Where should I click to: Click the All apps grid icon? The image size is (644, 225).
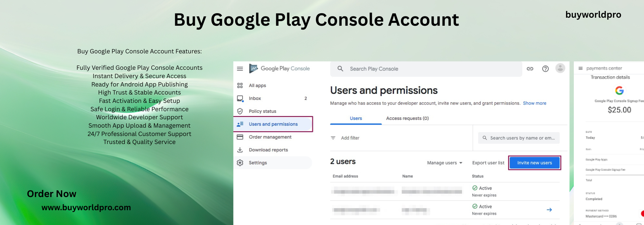tap(240, 85)
